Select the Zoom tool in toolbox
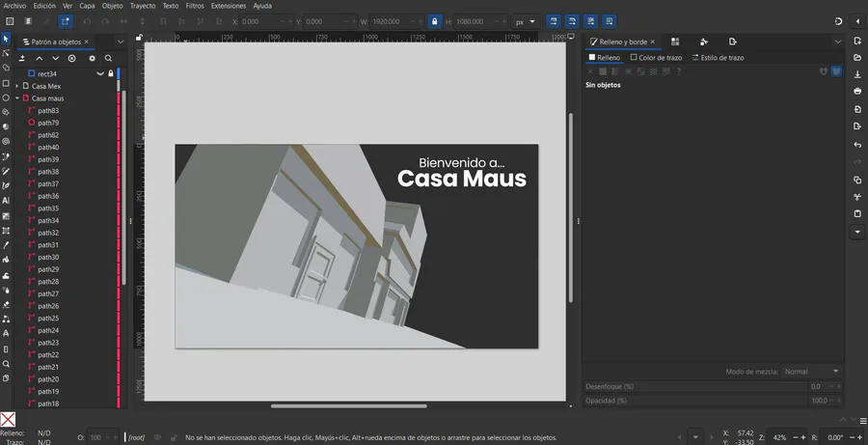This screenshot has width=868, height=445. click(x=6, y=364)
